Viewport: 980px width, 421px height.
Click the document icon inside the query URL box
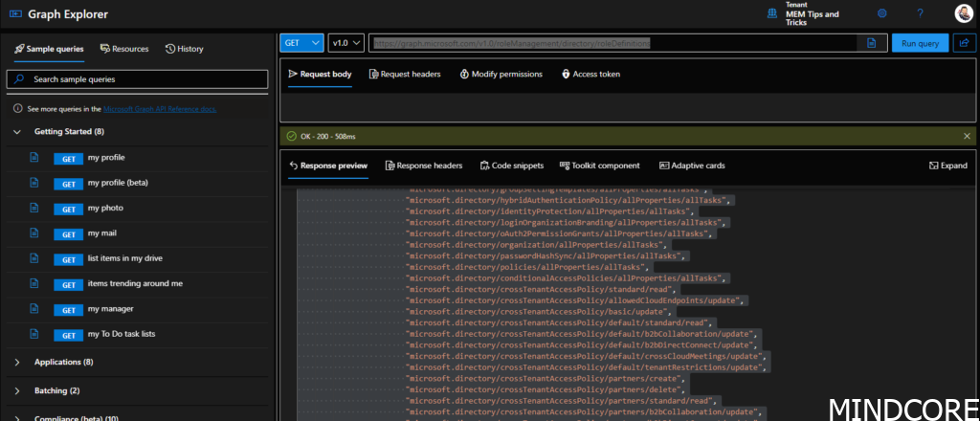point(872,43)
